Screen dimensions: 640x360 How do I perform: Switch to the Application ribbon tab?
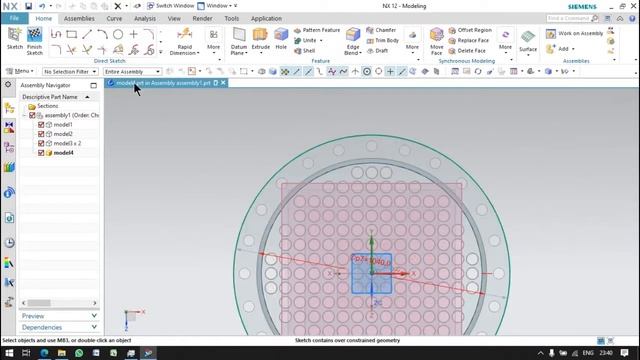266,18
